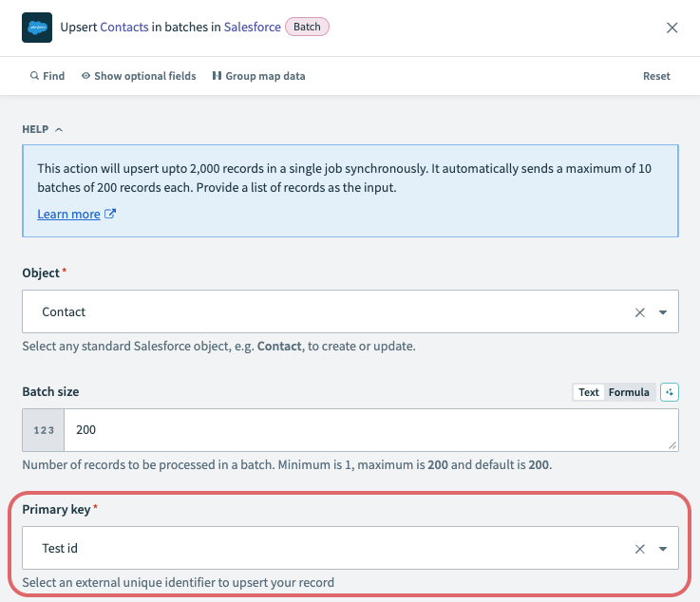Clear the Test id primary key
This screenshot has width=700, height=602.
[639, 549]
